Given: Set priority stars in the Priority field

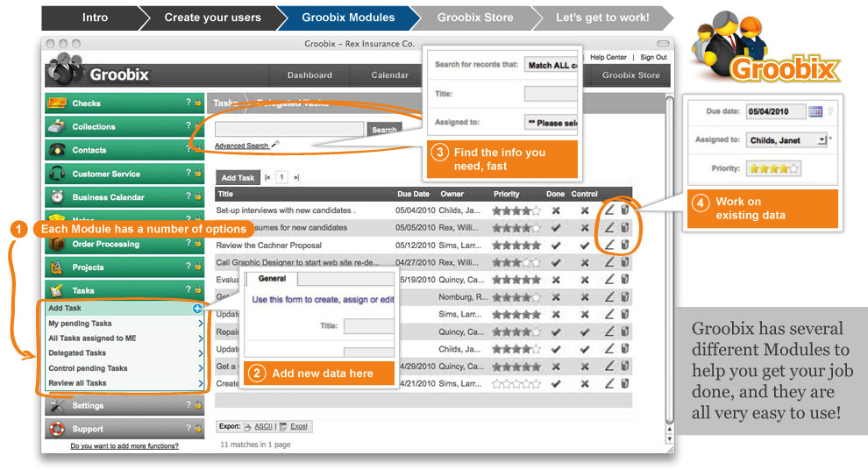Looking at the screenshot, I should pos(773,168).
